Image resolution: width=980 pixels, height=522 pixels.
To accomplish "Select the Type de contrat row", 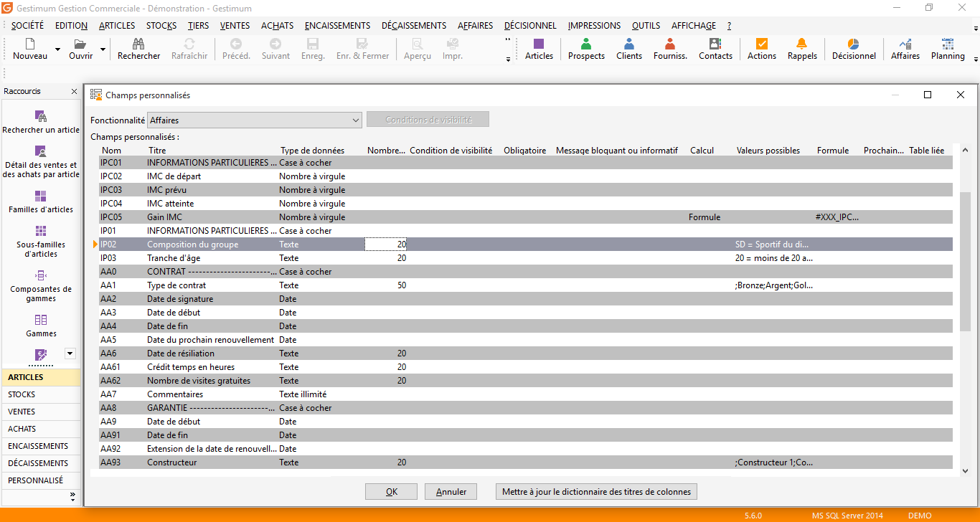I will click(x=526, y=285).
